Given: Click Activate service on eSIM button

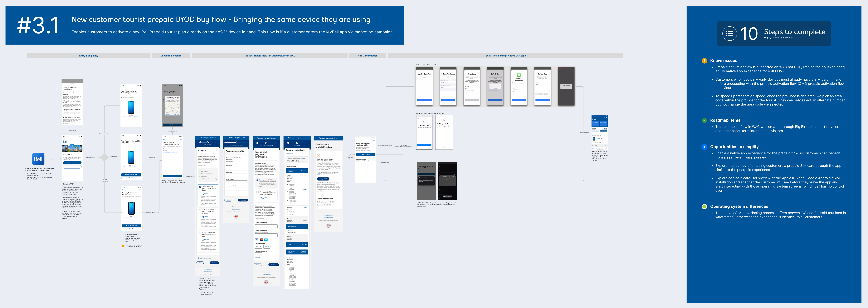Looking at the screenshot, I should (131, 175).
